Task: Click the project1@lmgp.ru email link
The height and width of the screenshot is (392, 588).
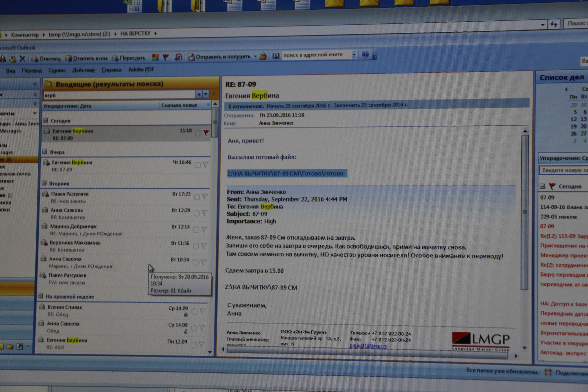Action: (x=368, y=346)
